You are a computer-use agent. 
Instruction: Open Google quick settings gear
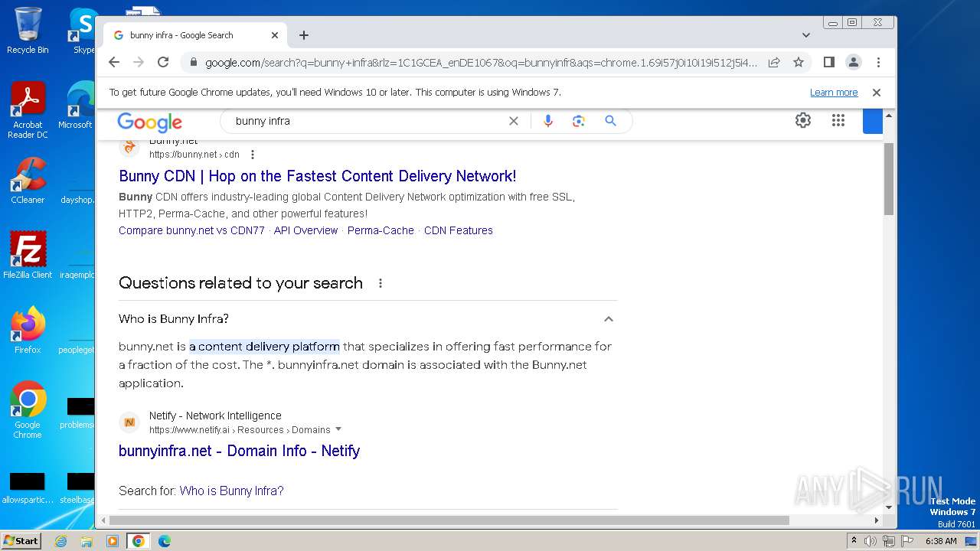point(802,120)
